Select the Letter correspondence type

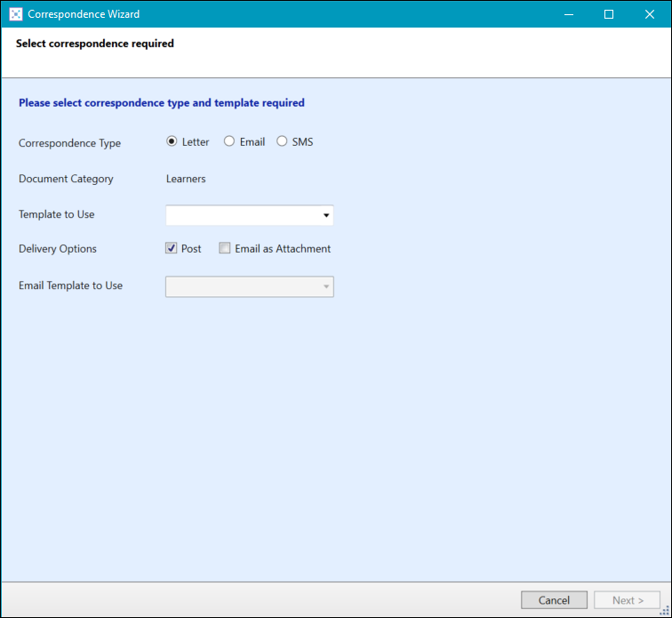[172, 141]
